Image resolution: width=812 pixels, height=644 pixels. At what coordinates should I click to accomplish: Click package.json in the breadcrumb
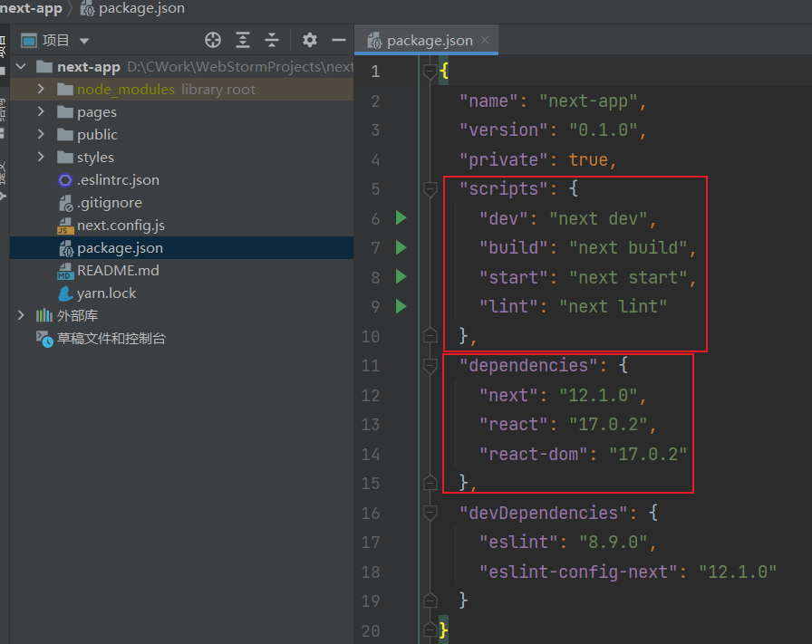[141, 8]
